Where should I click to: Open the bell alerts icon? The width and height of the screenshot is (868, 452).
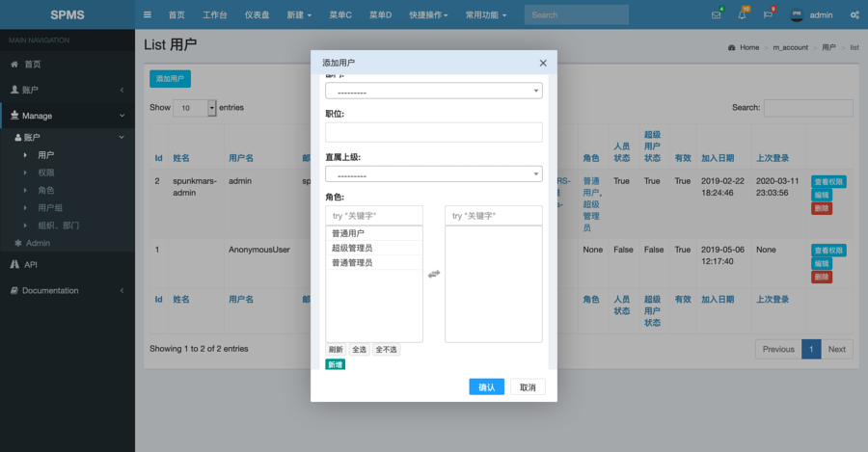pyautogui.click(x=742, y=14)
